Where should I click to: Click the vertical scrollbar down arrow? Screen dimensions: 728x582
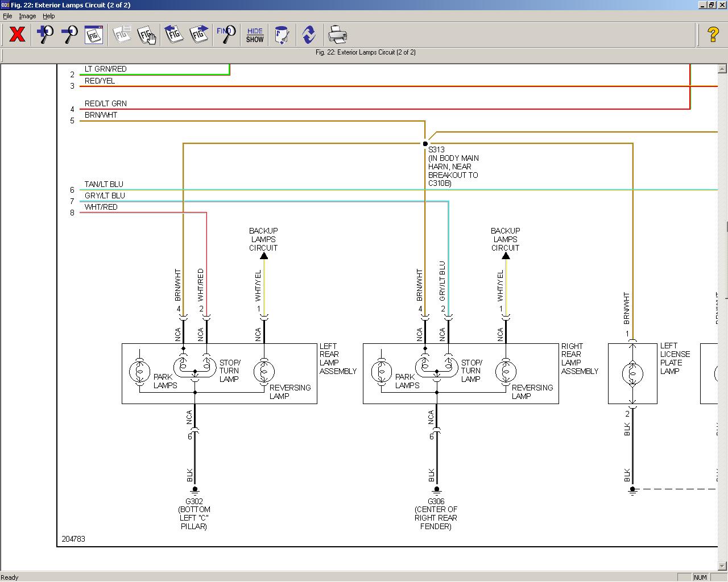[x=722, y=565]
